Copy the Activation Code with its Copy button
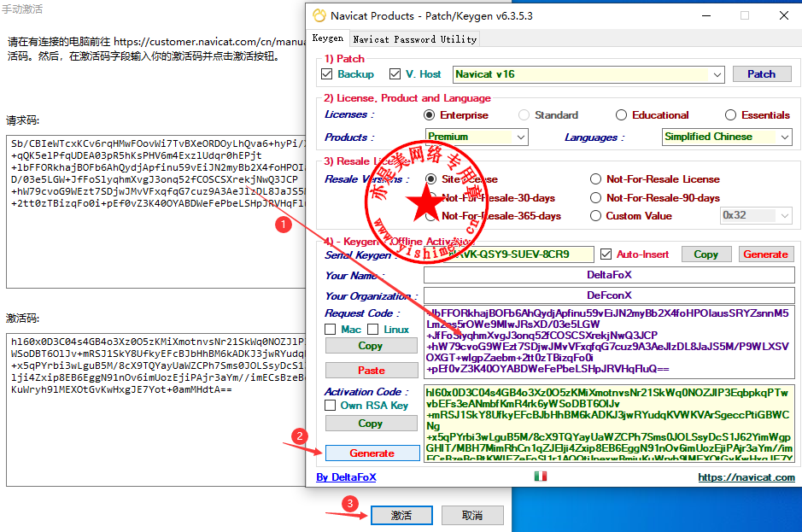This screenshot has height=532, width=802. (x=372, y=424)
